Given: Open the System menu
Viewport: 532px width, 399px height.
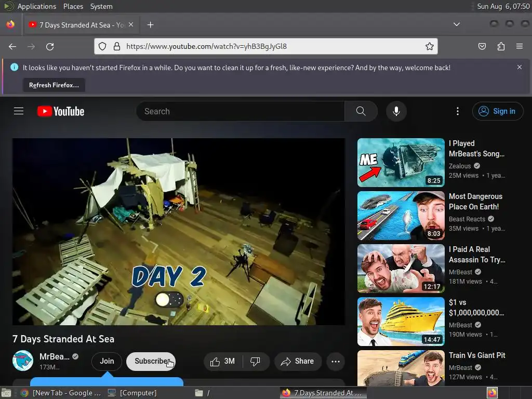Looking at the screenshot, I should (x=101, y=6).
